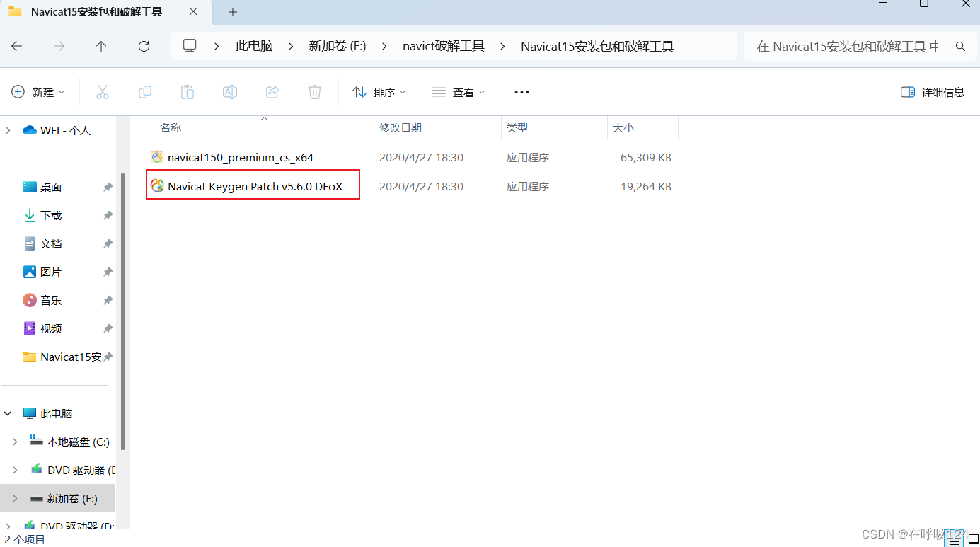Click Navicat15安装包和破解工具 breadcrumb segment
The image size is (980, 547).
pos(597,46)
